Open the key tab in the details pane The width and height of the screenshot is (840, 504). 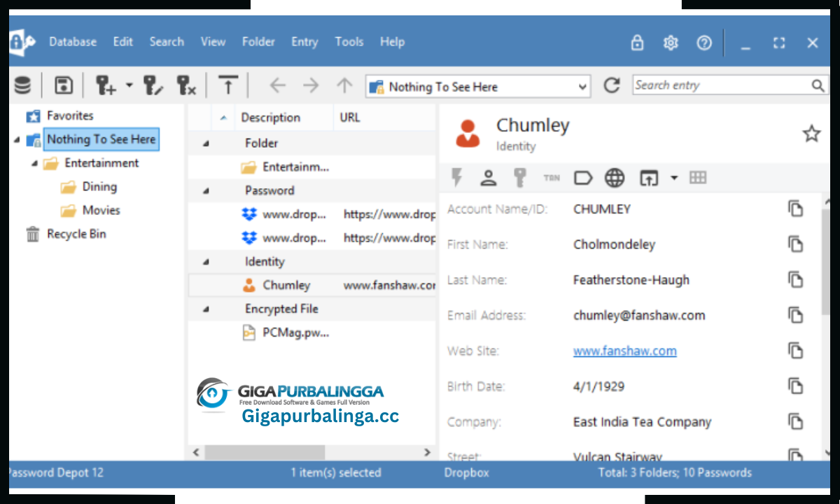tap(519, 178)
